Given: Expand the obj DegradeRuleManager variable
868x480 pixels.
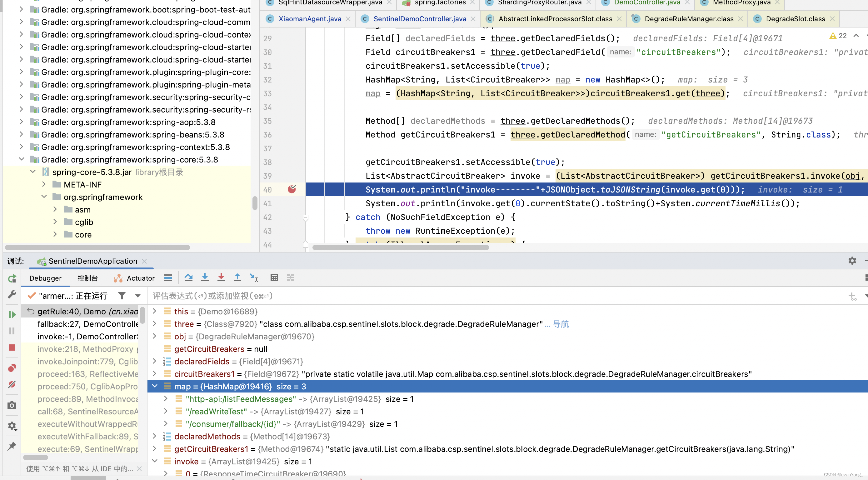Looking at the screenshot, I should point(155,336).
